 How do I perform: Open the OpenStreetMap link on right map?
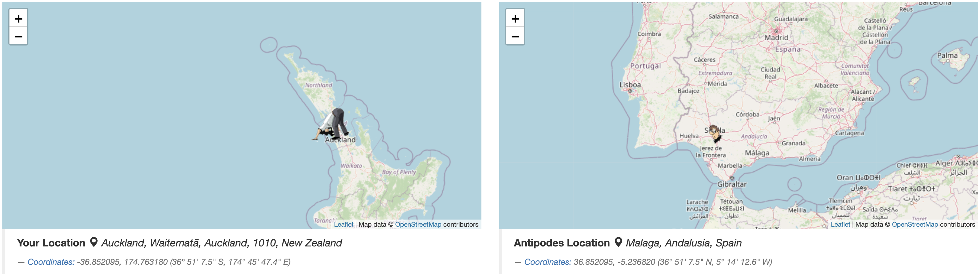pos(915,224)
